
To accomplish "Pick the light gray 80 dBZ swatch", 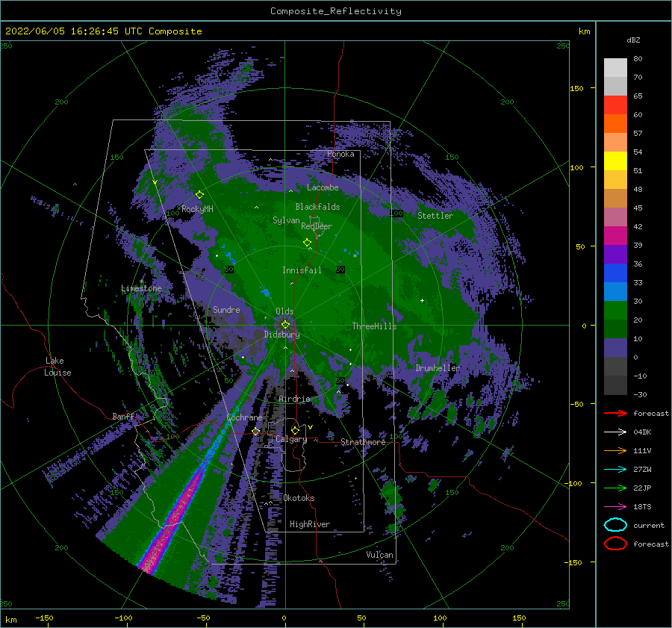I will [615, 67].
